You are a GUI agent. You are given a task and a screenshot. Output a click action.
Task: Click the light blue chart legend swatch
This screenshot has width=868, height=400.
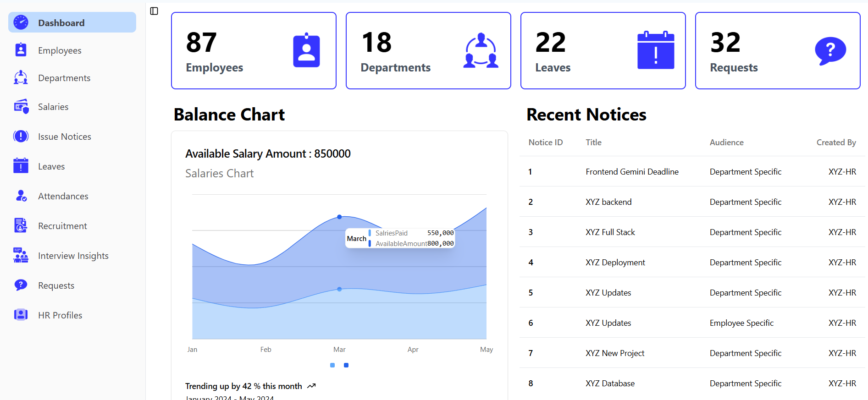coord(332,365)
